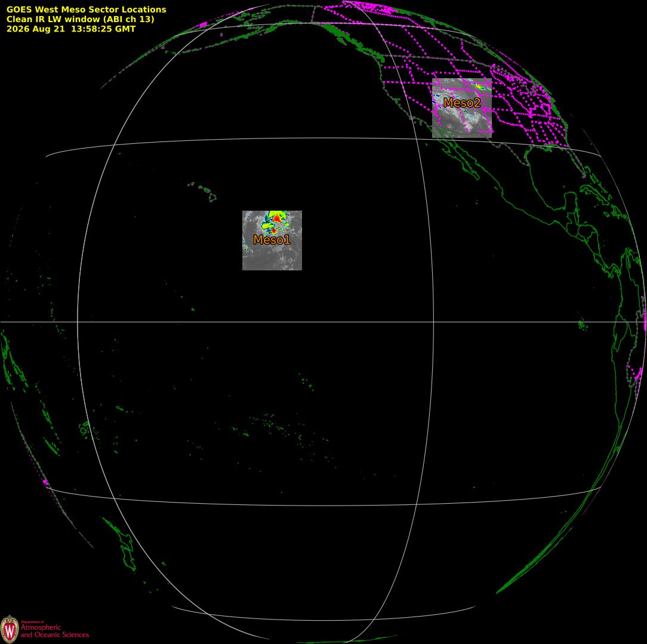The image size is (647, 644).
Task: Click the red convective core in Meso1
Action: pos(278,218)
